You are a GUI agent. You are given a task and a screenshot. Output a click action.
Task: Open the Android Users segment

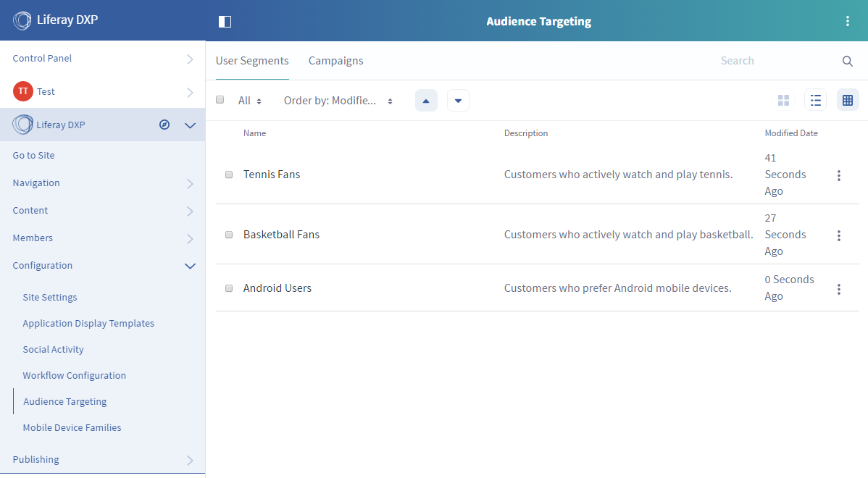277,288
